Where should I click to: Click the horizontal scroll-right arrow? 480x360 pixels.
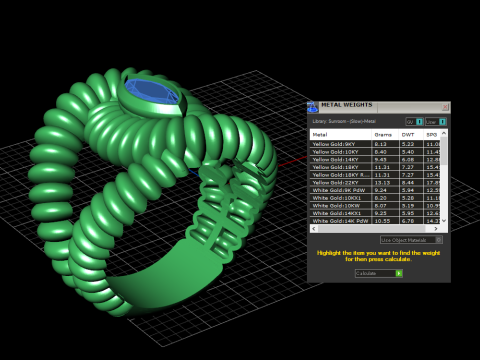coord(436,229)
